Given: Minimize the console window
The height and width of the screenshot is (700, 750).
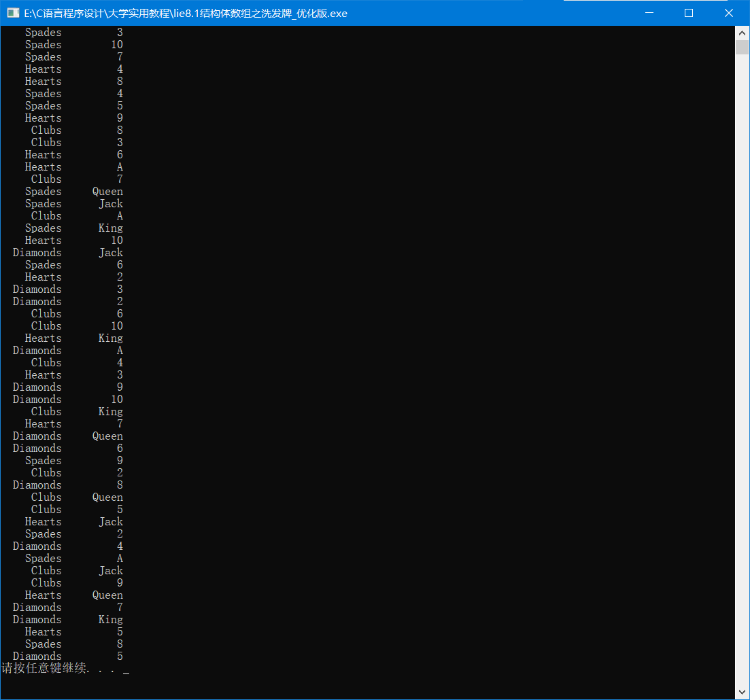Looking at the screenshot, I should coord(649,13).
